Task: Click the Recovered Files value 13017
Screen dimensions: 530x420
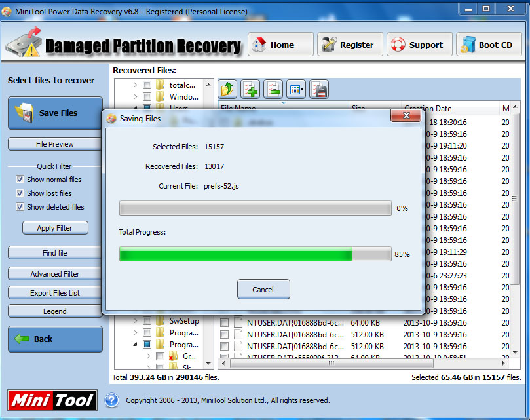Action: [214, 166]
